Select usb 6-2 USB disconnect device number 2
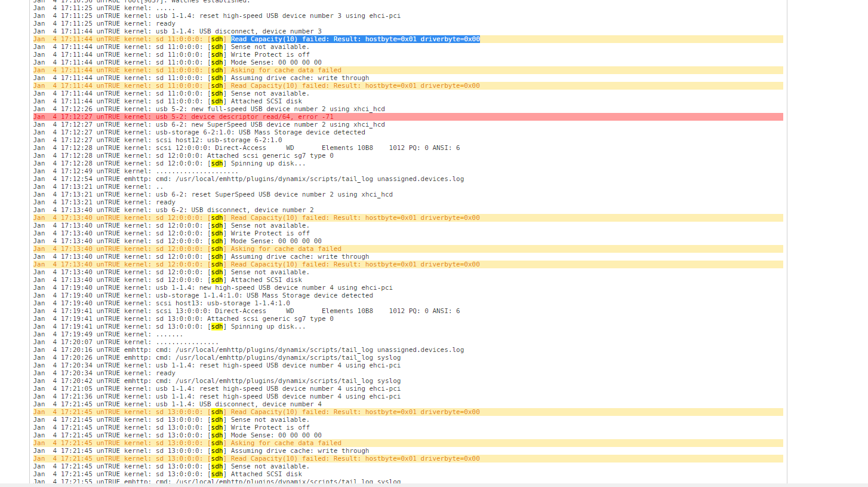The width and height of the screenshot is (868, 487). tap(173, 210)
